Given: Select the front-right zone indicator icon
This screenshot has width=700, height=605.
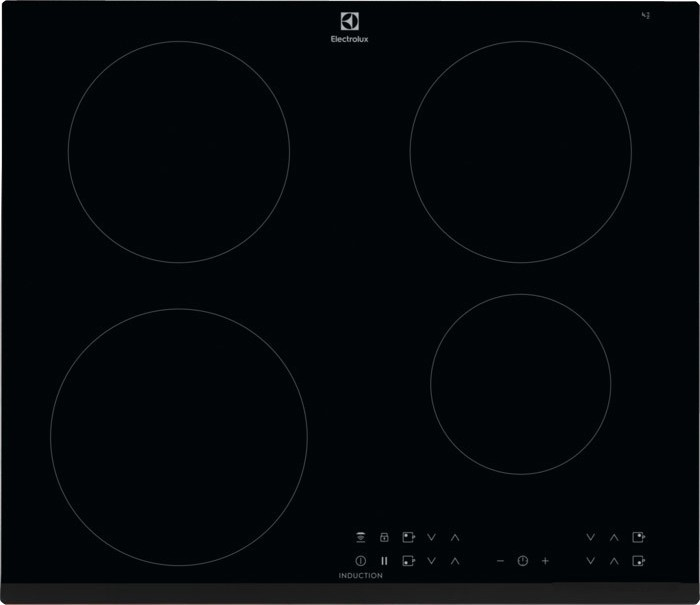Looking at the screenshot, I should [639, 561].
